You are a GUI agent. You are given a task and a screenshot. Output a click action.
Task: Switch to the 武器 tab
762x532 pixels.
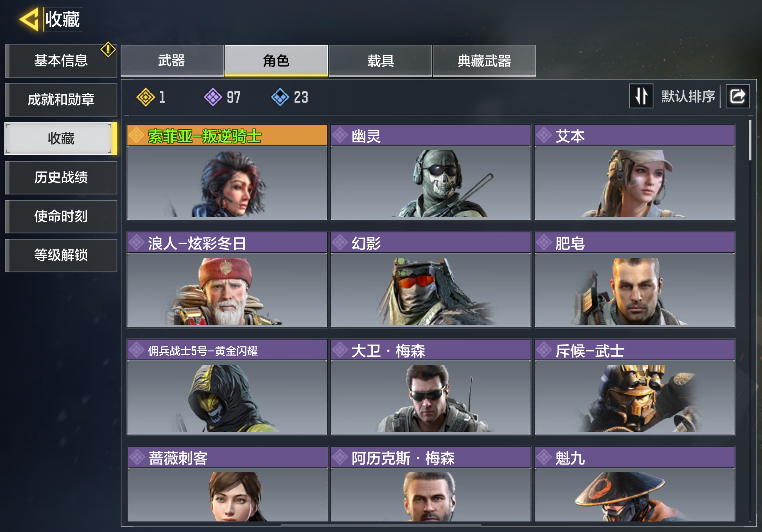click(172, 61)
